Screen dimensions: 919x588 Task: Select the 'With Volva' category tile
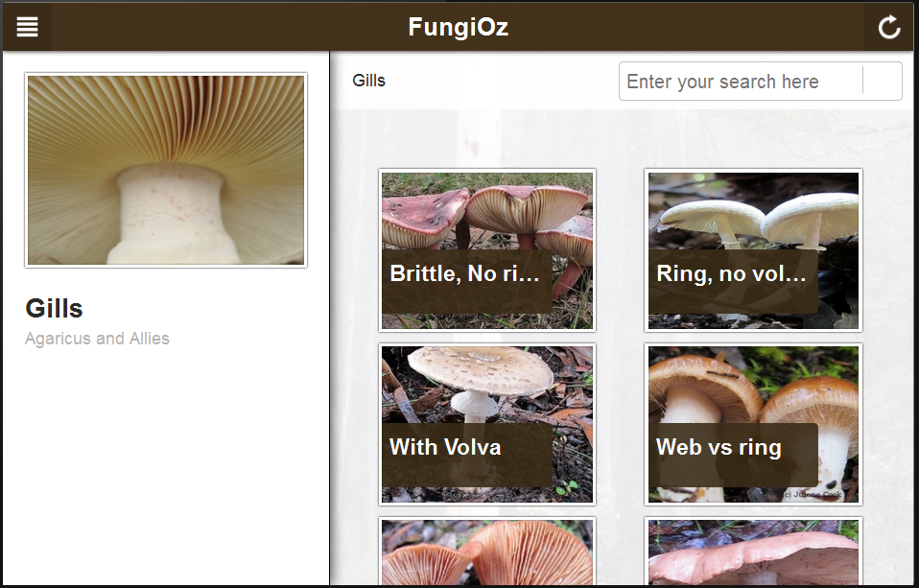click(x=487, y=424)
